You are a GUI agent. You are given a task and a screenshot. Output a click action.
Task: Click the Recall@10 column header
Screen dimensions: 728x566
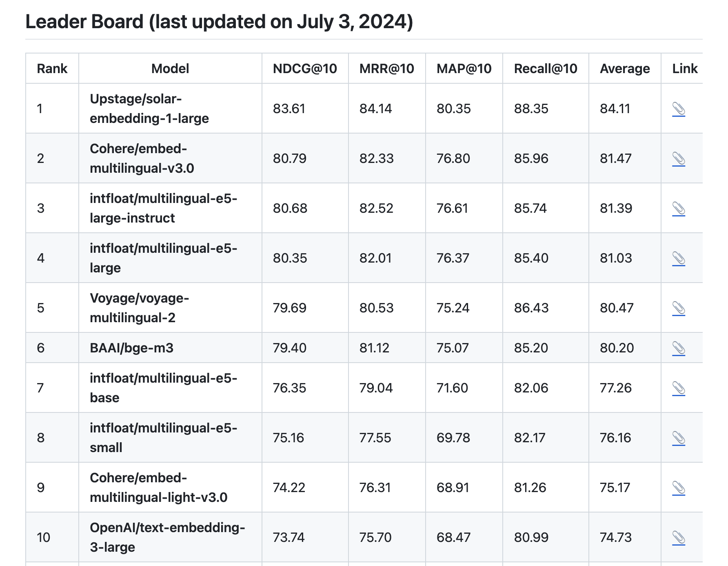click(x=546, y=69)
